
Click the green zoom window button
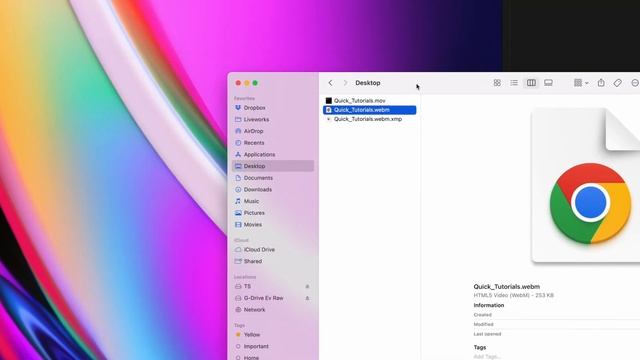point(255,83)
